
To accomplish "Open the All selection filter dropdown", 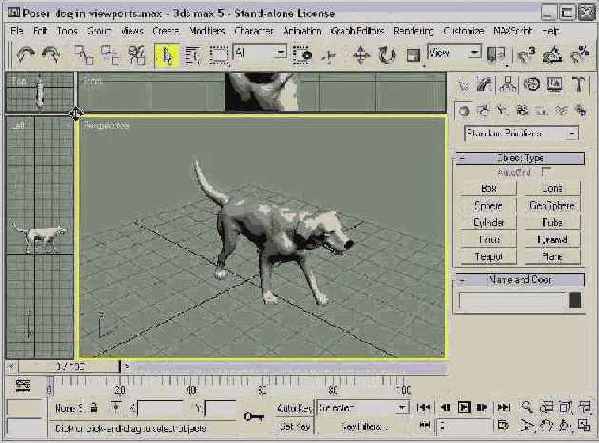I will click(x=260, y=53).
